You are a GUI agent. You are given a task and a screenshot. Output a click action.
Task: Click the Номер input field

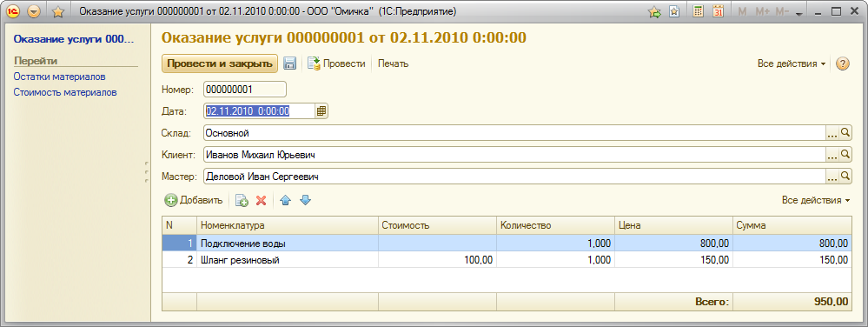pyautogui.click(x=245, y=90)
